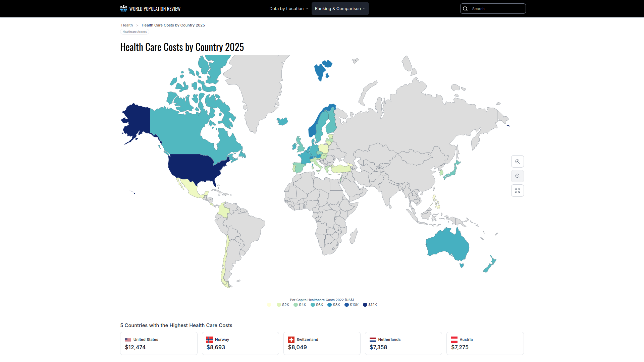The width and height of the screenshot is (644, 362).
Task: Click the Austria flag icon
Action: pyautogui.click(x=454, y=340)
